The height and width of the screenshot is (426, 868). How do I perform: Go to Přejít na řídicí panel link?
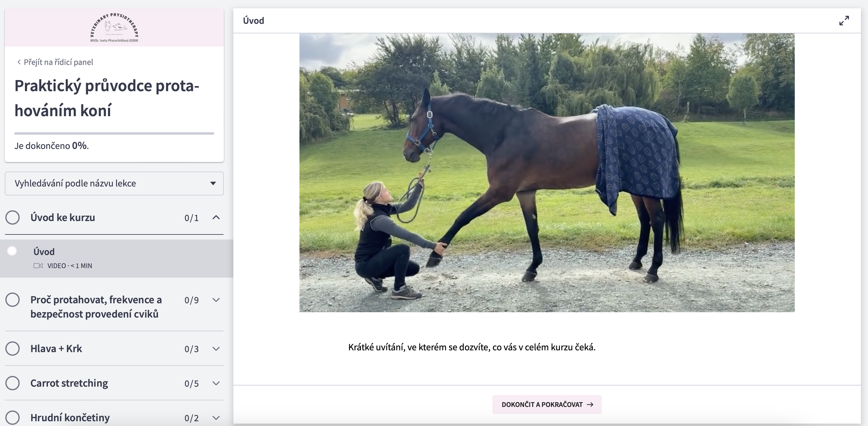tap(58, 62)
